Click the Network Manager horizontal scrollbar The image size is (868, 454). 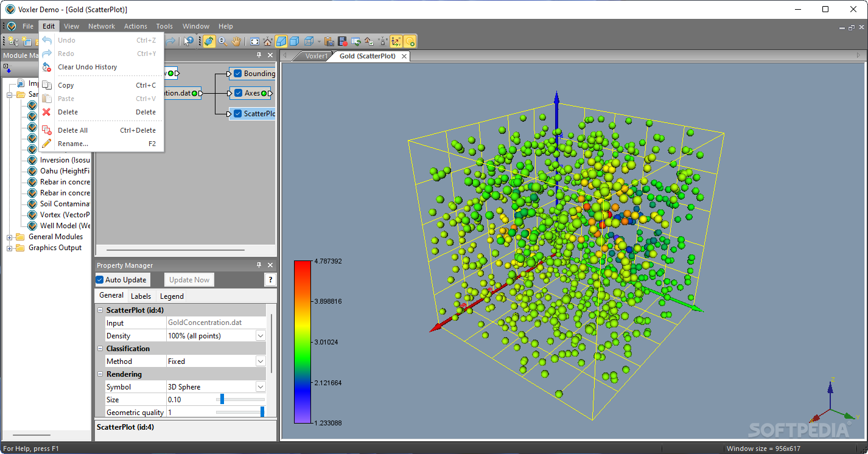coord(175,250)
